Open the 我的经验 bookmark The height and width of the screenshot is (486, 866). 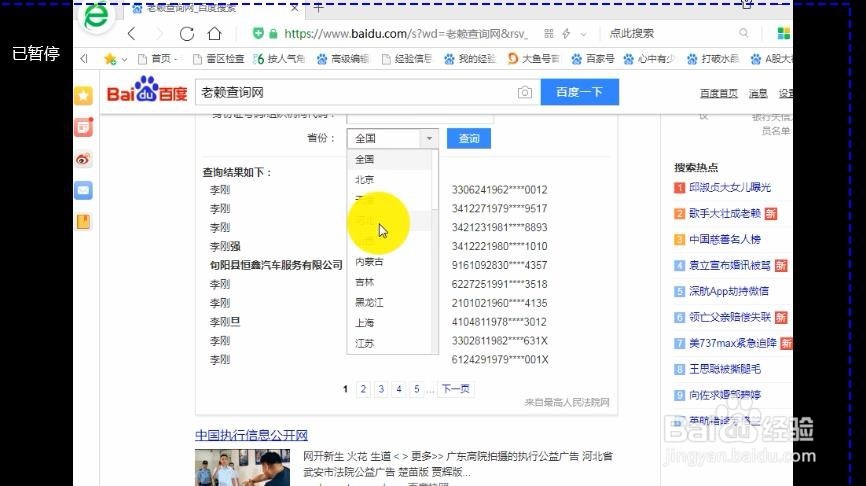click(x=470, y=59)
